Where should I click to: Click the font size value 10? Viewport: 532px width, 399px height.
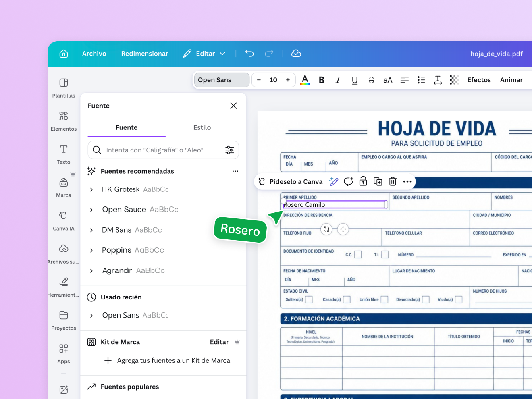pyautogui.click(x=273, y=80)
